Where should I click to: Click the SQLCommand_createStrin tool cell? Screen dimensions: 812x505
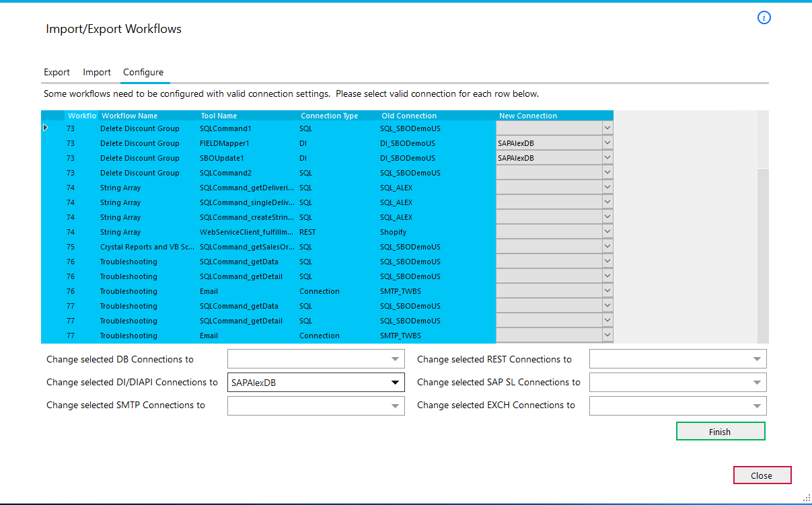[x=248, y=217]
